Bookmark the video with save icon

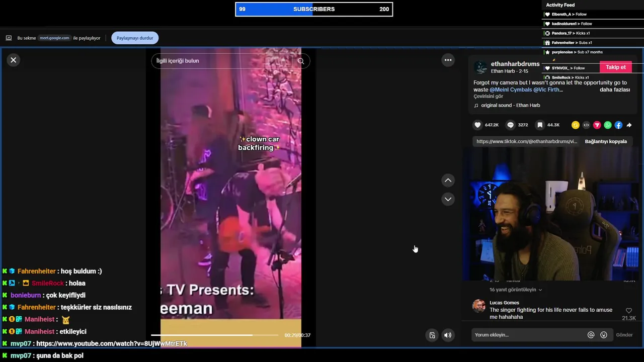(x=540, y=125)
